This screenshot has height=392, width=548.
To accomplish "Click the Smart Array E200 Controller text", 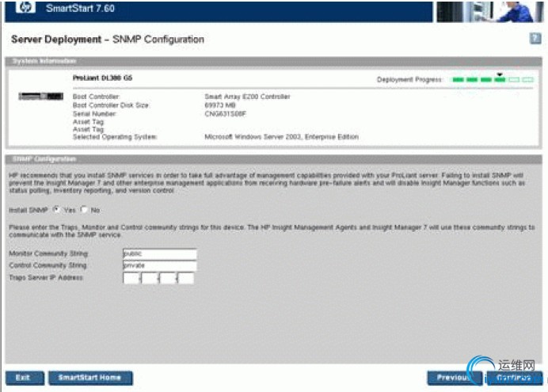I will tap(247, 97).
